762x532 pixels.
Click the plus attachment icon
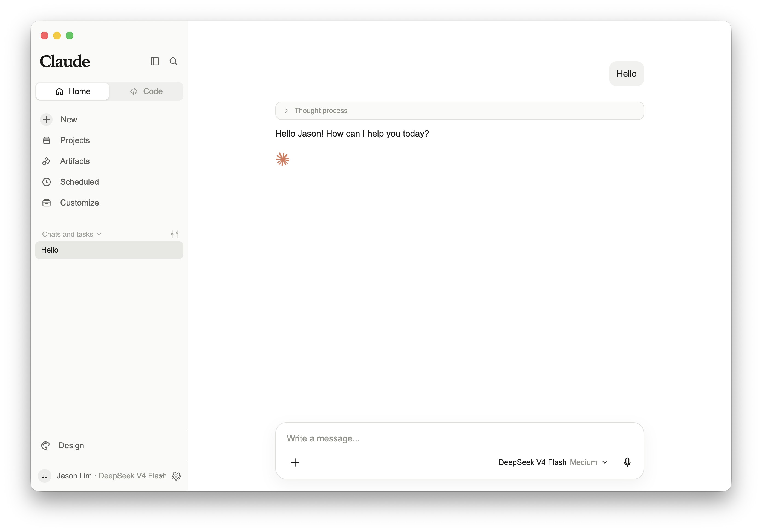coord(295,462)
